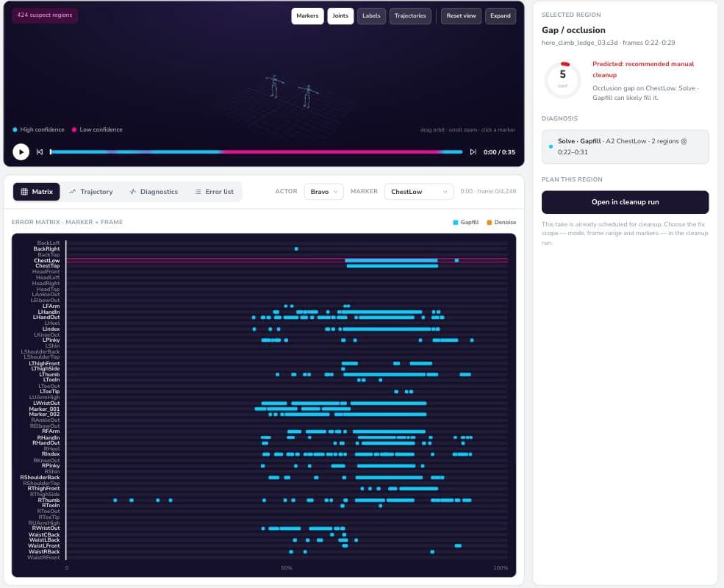
Task: Select the WaistLFront row label
Action: point(44,546)
